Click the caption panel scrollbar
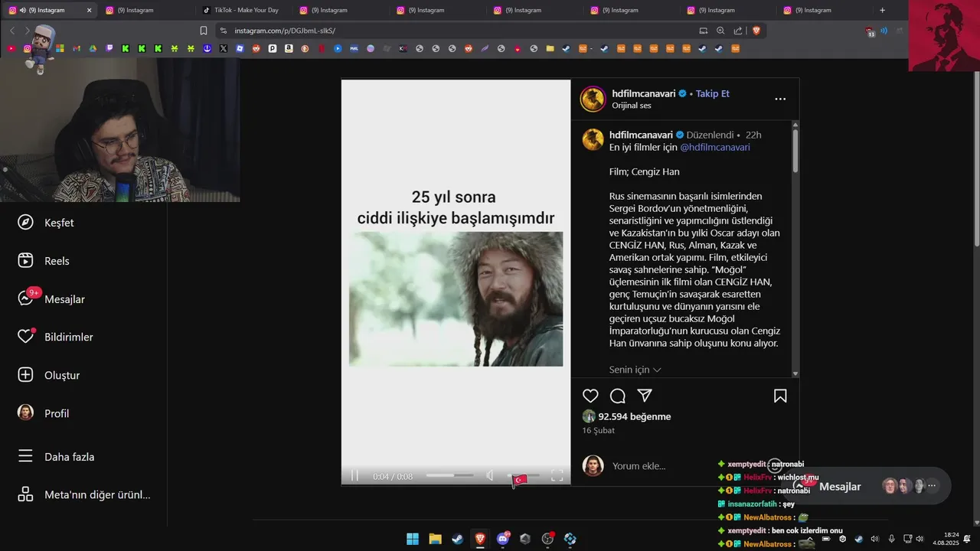The width and height of the screenshot is (980, 551). [x=795, y=151]
